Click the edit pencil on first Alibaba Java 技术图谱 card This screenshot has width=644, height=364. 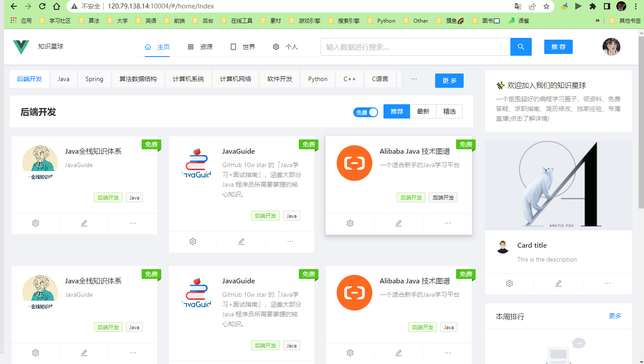(x=399, y=223)
